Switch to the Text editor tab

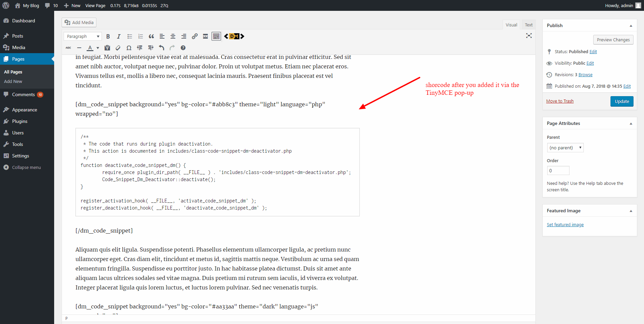click(x=528, y=24)
